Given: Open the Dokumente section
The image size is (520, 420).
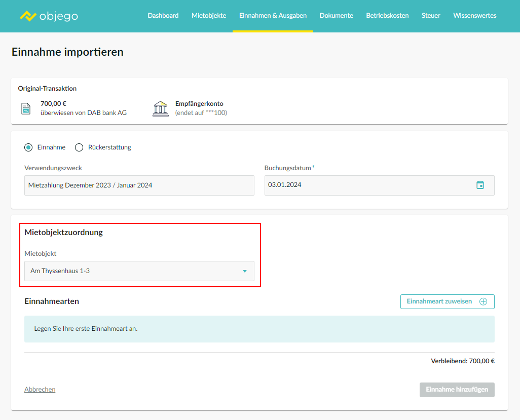Looking at the screenshot, I should (336, 16).
